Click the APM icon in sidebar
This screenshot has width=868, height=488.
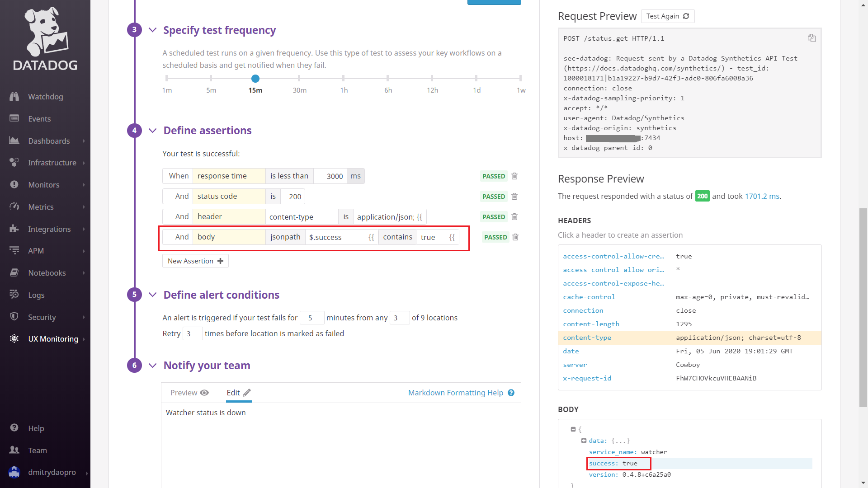14,250
